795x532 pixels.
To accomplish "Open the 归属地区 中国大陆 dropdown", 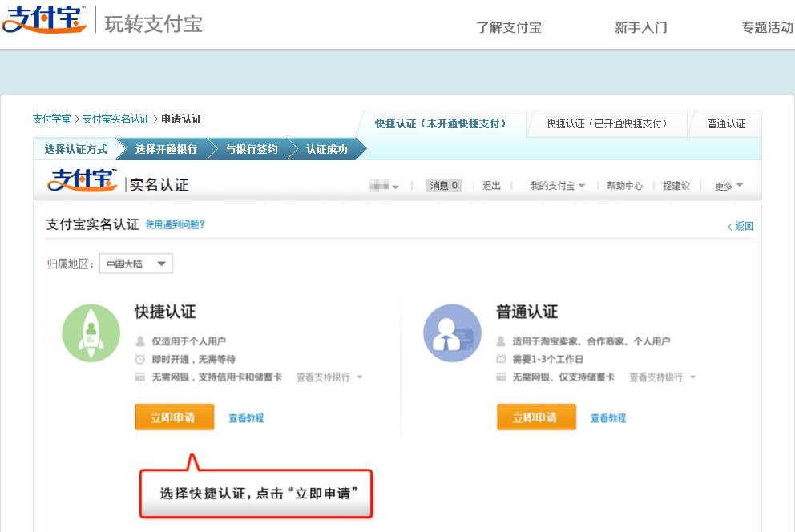I will (136, 264).
